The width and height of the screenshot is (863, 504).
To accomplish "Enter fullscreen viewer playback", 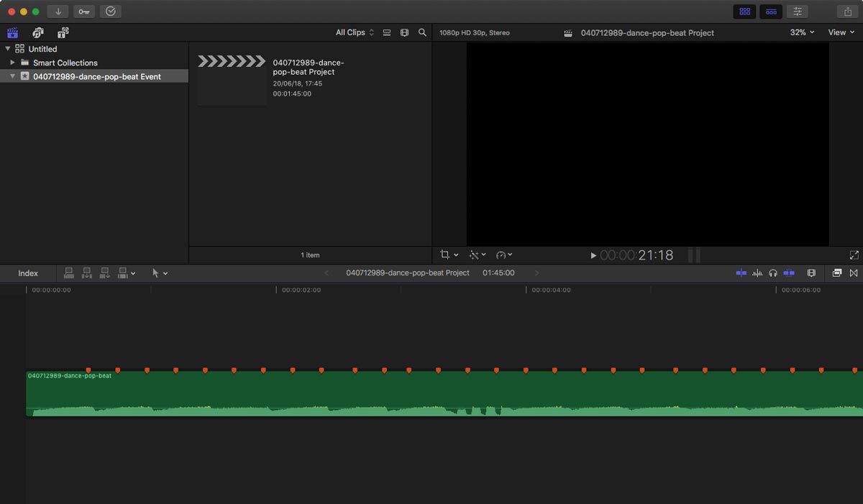I will (x=854, y=255).
